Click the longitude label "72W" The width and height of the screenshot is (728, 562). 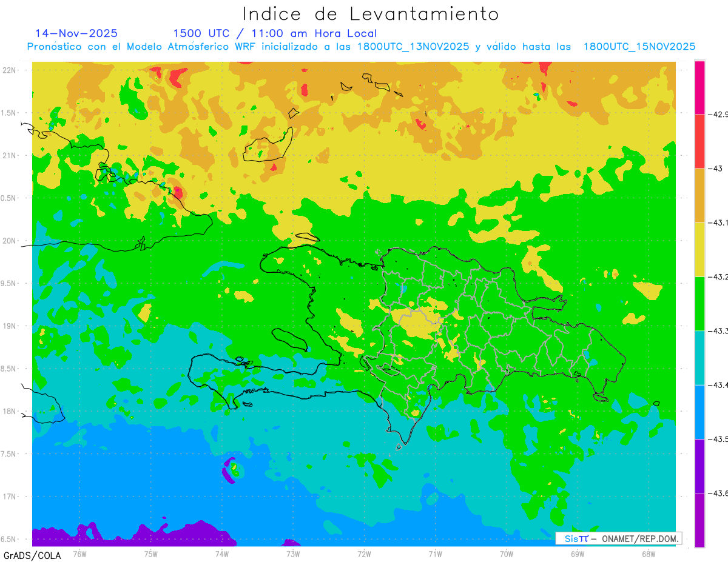[364, 554]
